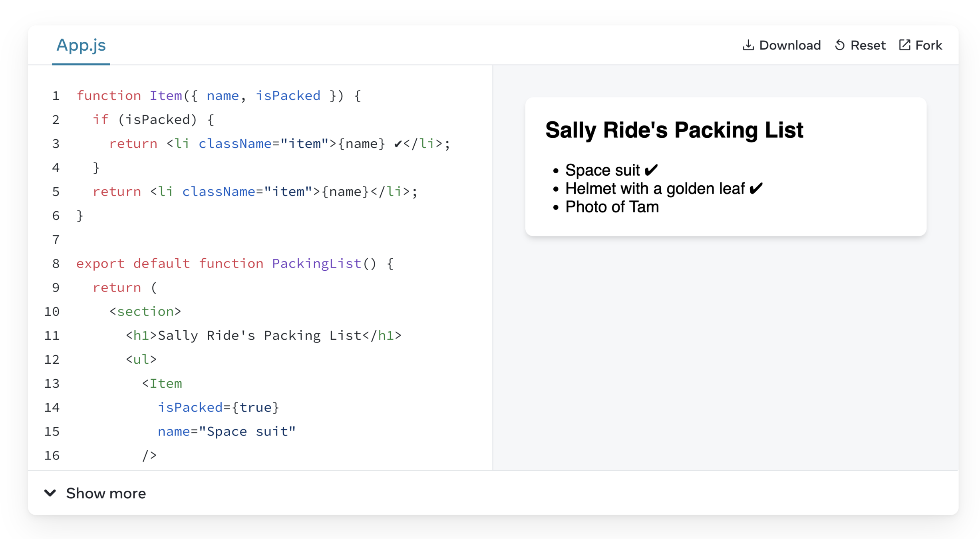Click checkmark character in line 3 code
This screenshot has width=980, height=539.
pos(398,144)
